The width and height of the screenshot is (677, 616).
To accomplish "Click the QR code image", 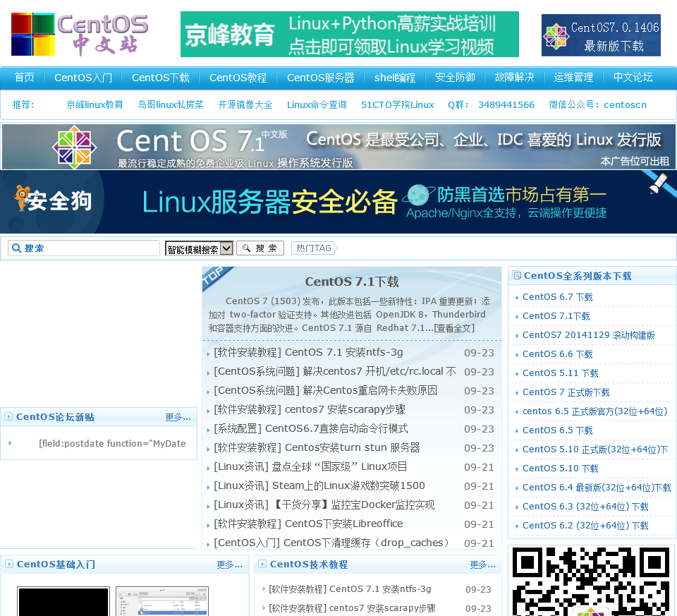I will coord(591,581).
